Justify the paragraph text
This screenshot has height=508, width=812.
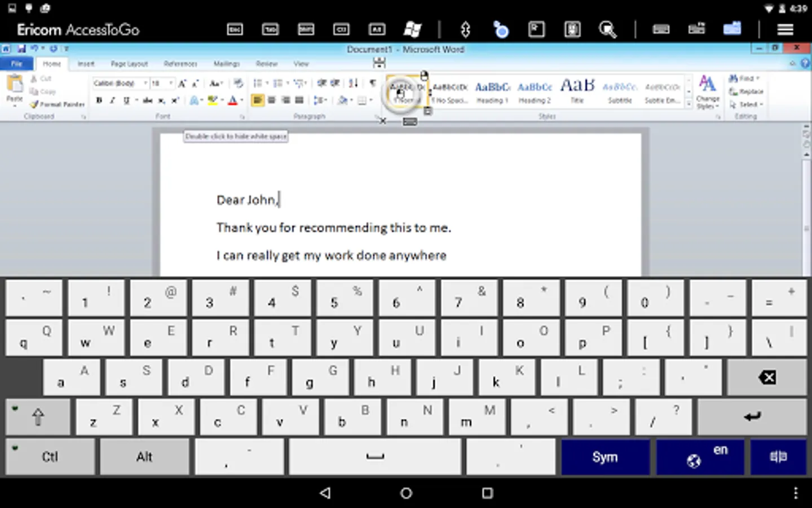[299, 100]
